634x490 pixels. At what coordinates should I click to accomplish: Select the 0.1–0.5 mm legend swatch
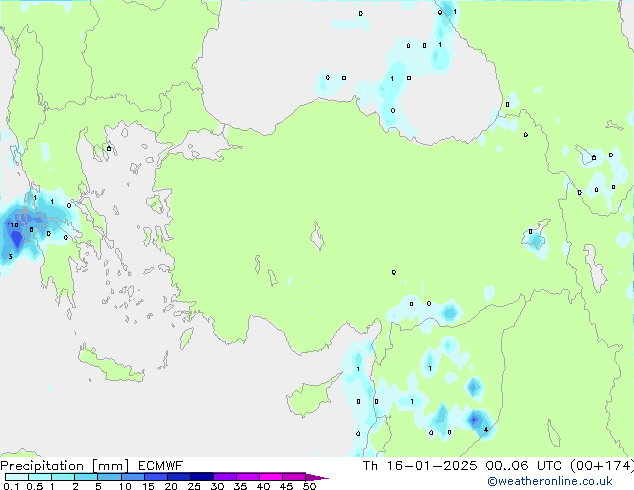point(17,477)
